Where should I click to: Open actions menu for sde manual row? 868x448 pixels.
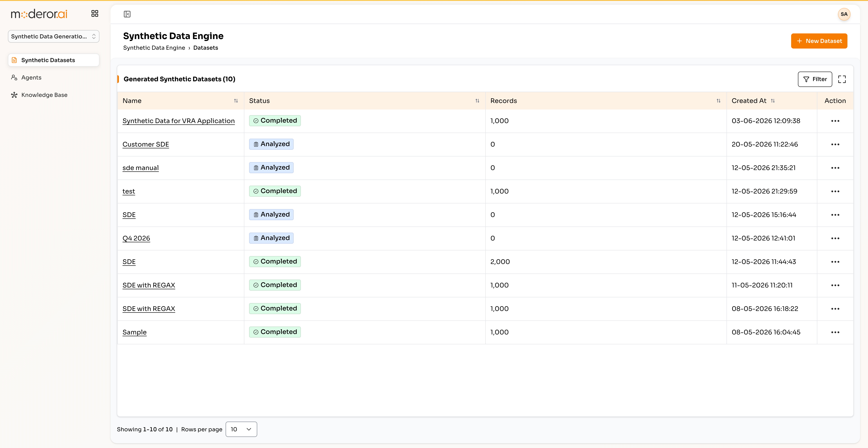click(835, 168)
